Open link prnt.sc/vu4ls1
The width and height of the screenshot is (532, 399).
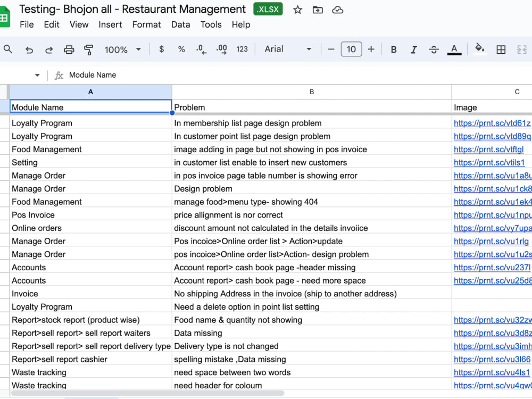[492, 372]
